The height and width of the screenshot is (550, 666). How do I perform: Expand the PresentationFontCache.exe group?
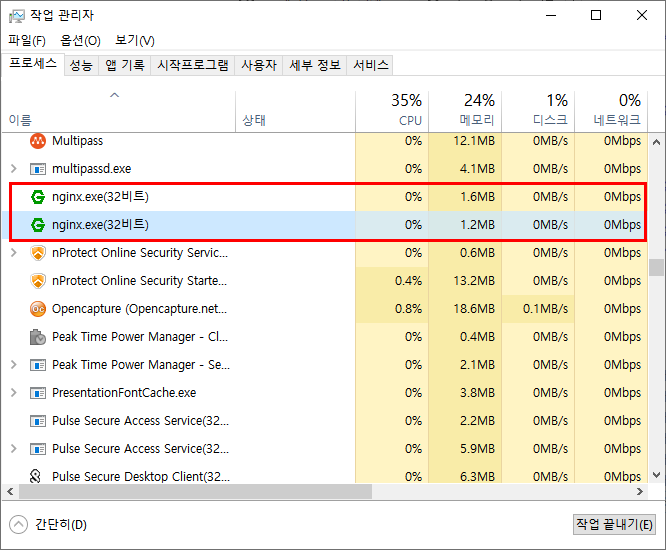(14, 392)
